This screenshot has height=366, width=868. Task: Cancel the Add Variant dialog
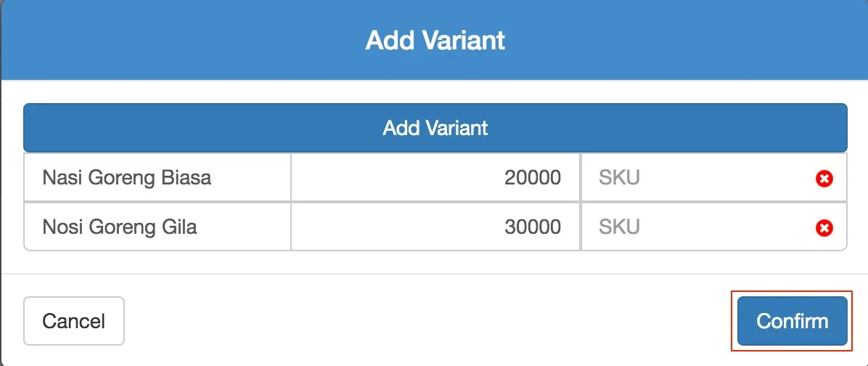73,321
